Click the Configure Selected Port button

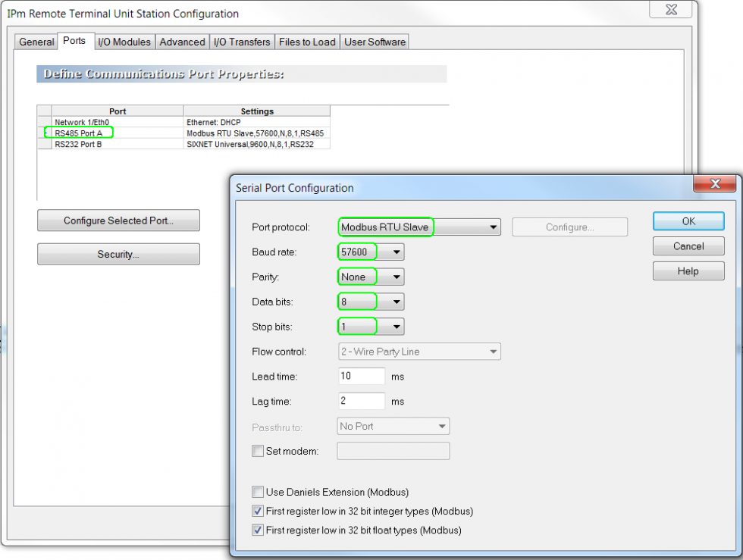coord(118,221)
